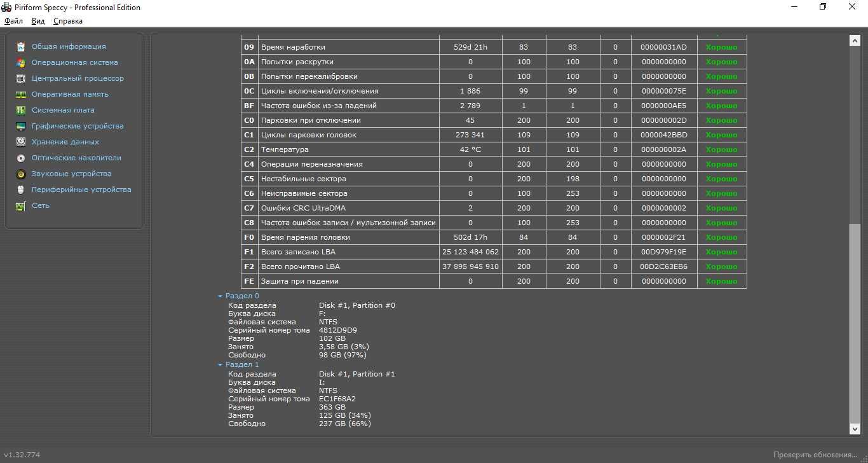Viewport: 868px width, 463px height.
Task: Select the value 1 886
Action: [x=470, y=91]
